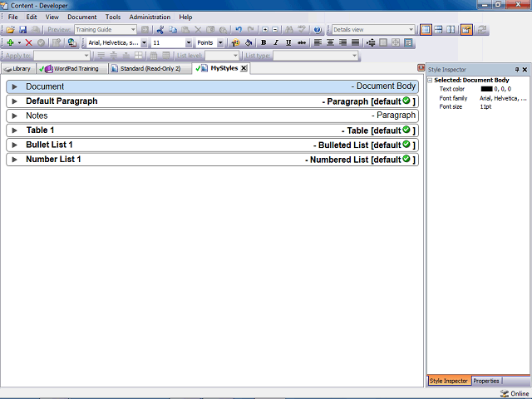Expand the Table 1 style row
This screenshot has height=399, width=532.
pos(14,131)
